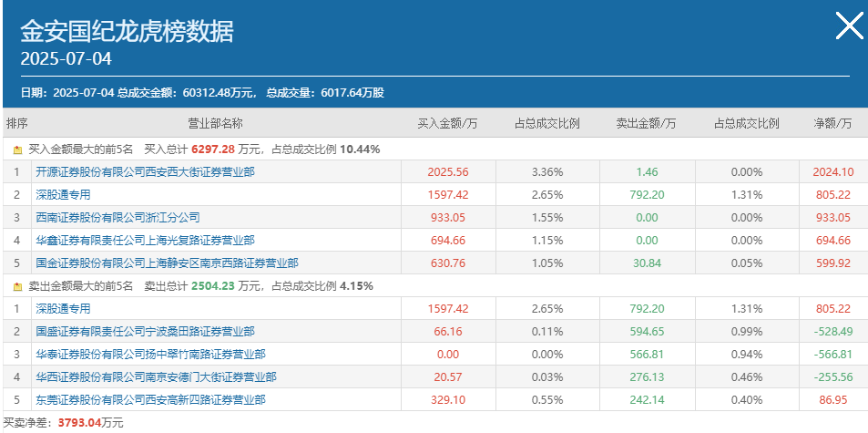Click the net amount 86.95

point(833,400)
